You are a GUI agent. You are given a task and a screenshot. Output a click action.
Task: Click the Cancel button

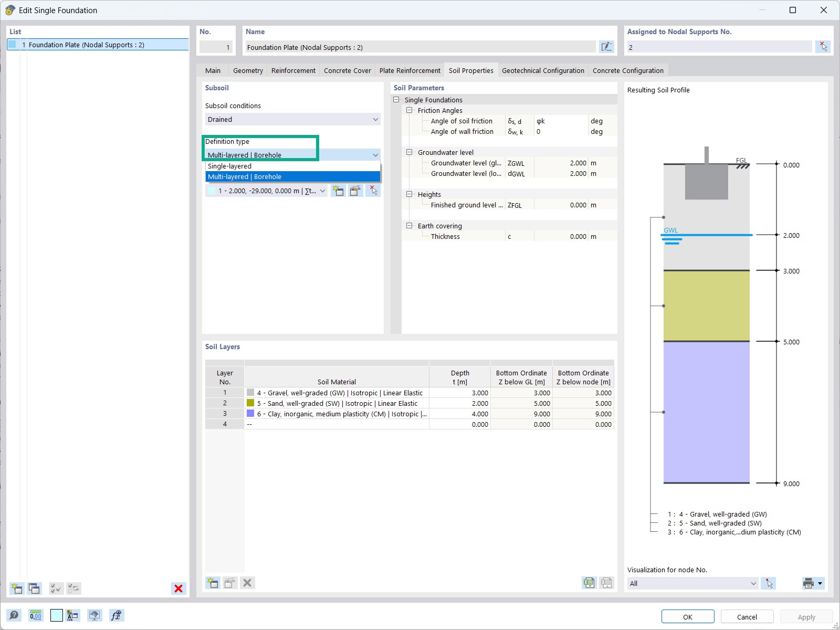pos(747,617)
